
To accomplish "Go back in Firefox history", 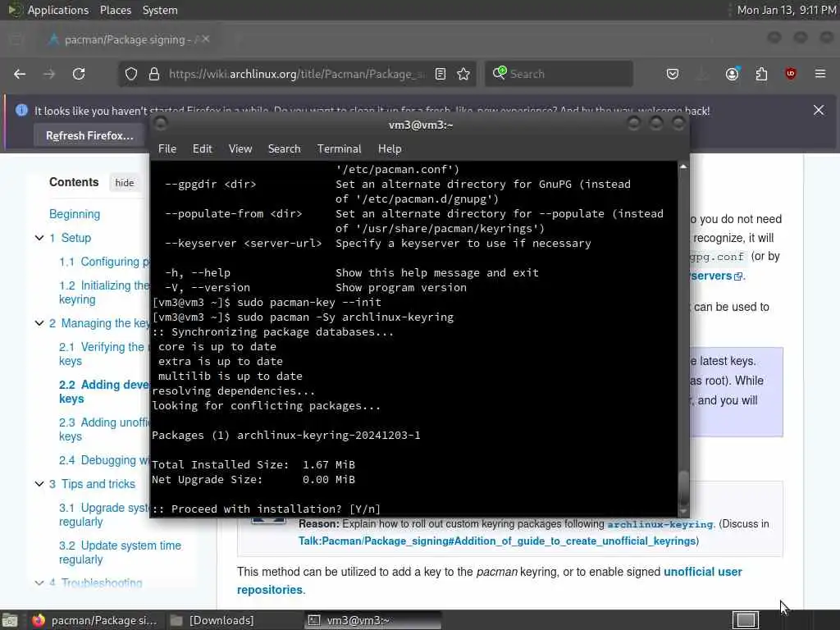I will click(x=20, y=74).
